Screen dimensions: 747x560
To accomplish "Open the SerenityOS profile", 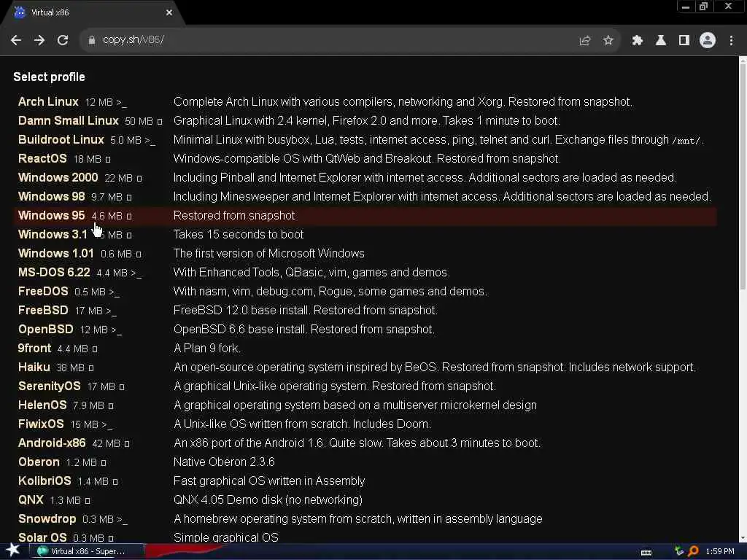I will (x=50, y=386).
